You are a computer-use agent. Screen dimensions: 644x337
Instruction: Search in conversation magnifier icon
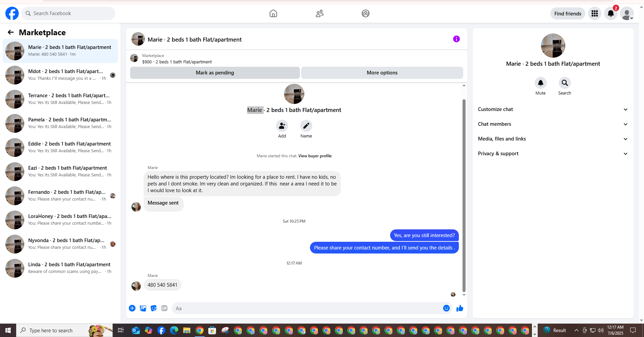pyautogui.click(x=565, y=83)
